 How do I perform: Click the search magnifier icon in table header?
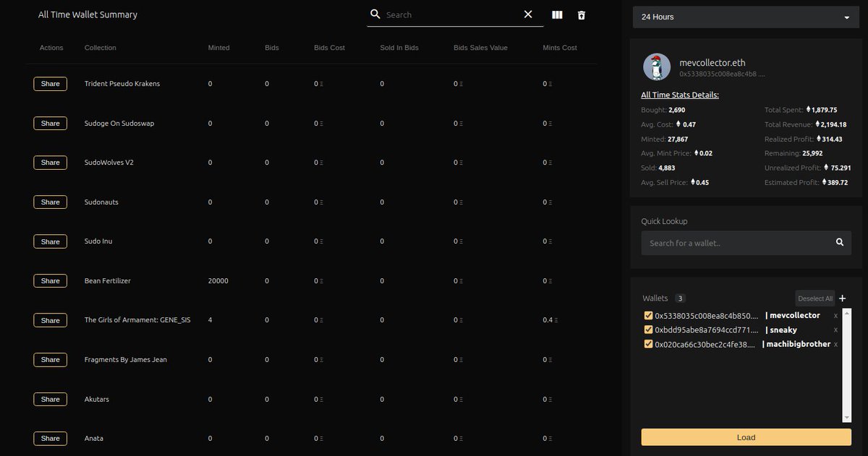click(x=375, y=14)
